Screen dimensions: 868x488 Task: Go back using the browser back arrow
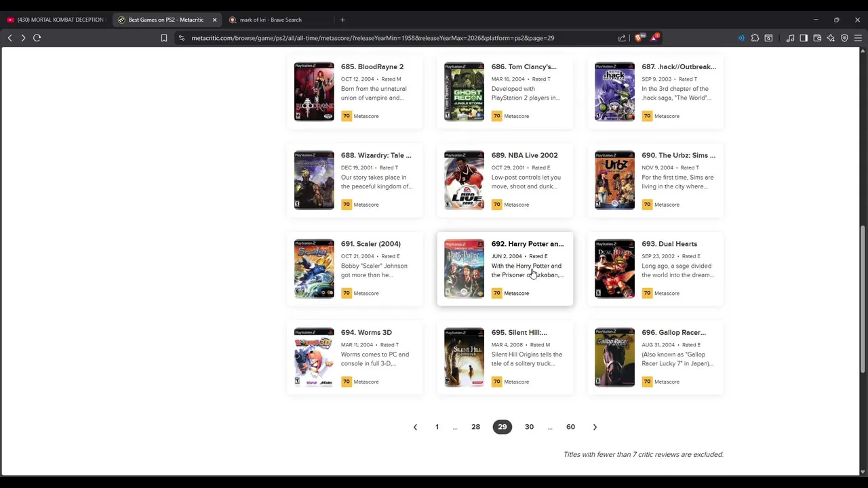(9, 38)
